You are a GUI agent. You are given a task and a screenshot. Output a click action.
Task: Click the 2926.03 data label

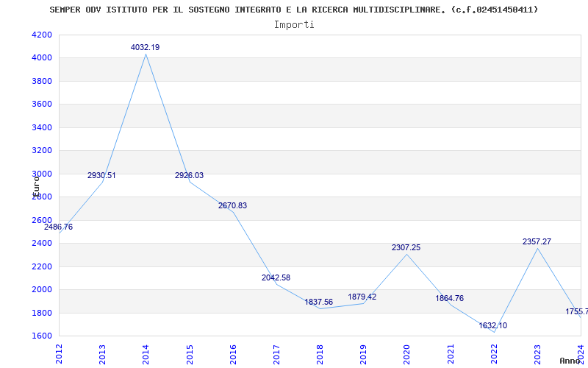point(189,175)
